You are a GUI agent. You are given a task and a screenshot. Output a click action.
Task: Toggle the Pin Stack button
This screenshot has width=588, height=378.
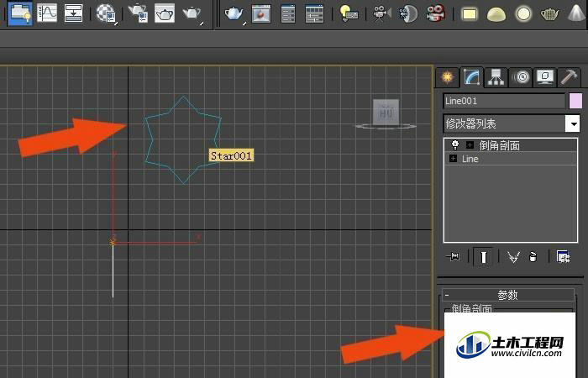[x=454, y=257]
